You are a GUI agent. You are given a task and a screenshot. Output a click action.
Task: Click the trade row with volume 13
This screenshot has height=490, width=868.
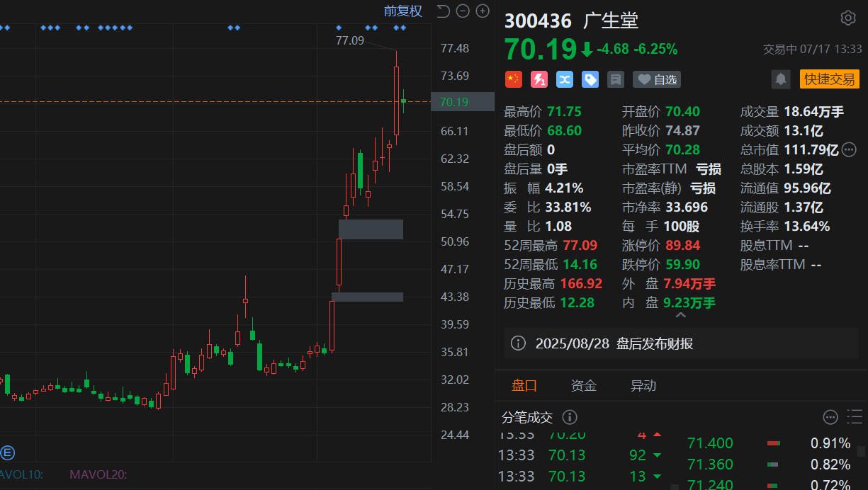(x=581, y=477)
